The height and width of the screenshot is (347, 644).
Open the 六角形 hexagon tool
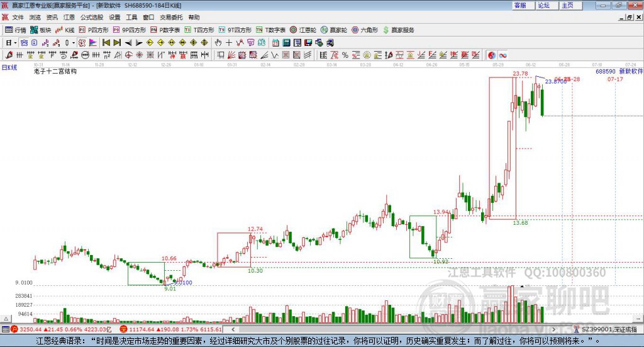point(365,30)
